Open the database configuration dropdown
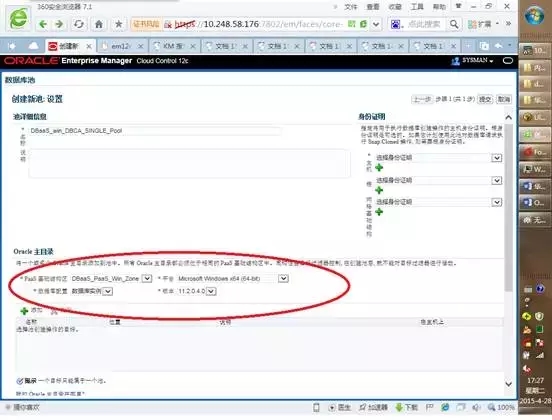The height and width of the screenshot is (420, 552). point(108,291)
